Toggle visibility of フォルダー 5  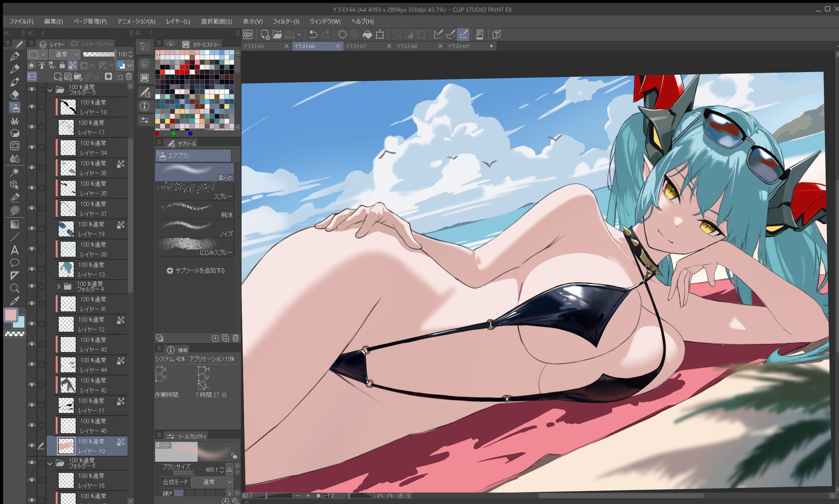pos(31,89)
